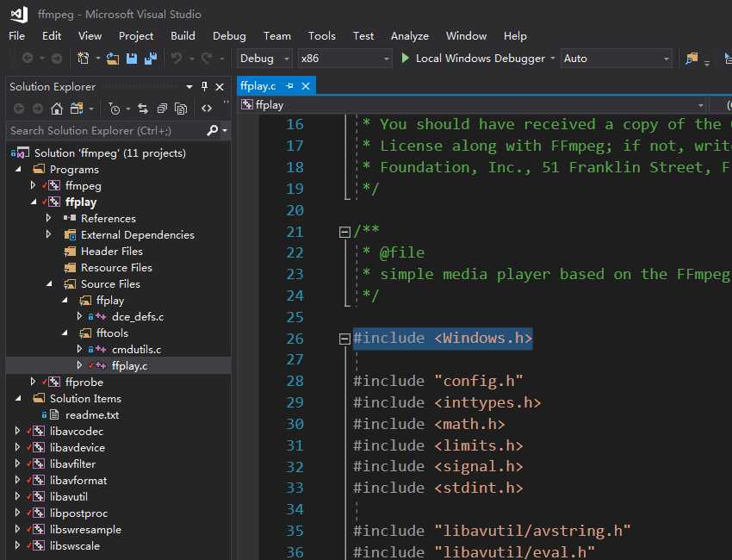
Task: Click the Home icon in Solution Explorer
Action: coord(57,109)
